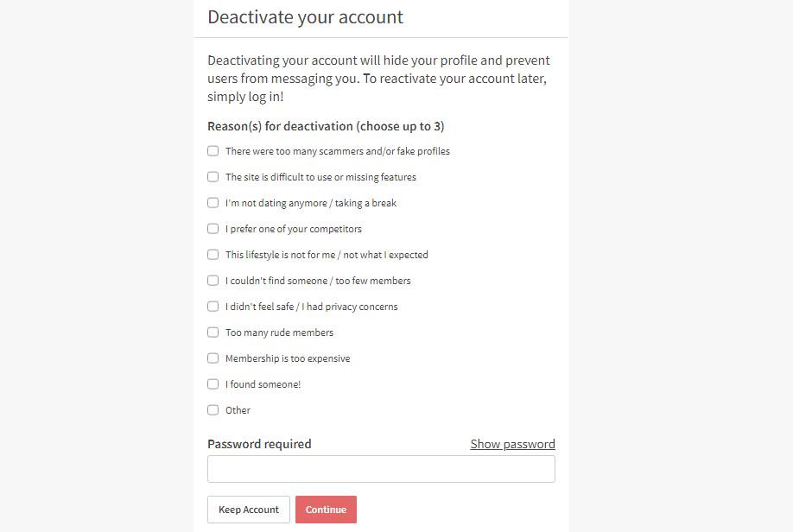793x532 pixels.
Task: Check the couldn't find someone option
Action: [213, 280]
